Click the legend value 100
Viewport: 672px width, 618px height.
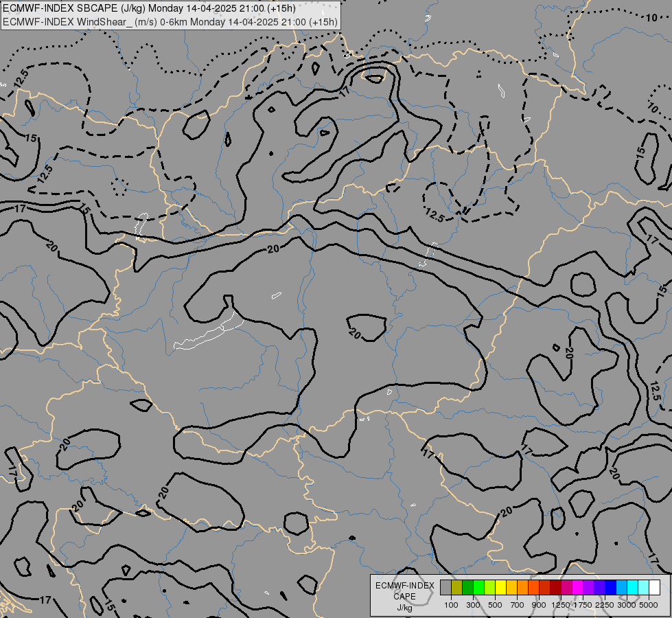pyautogui.click(x=451, y=605)
